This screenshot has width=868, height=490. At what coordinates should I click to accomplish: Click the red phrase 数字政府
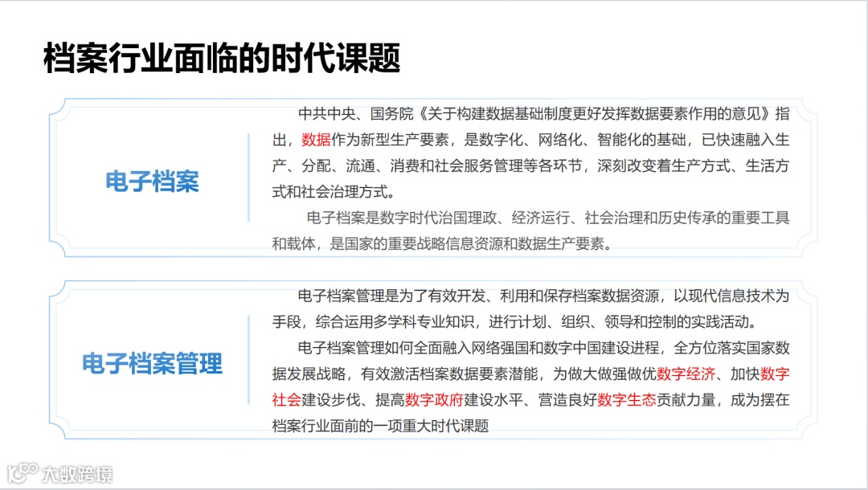434,400
